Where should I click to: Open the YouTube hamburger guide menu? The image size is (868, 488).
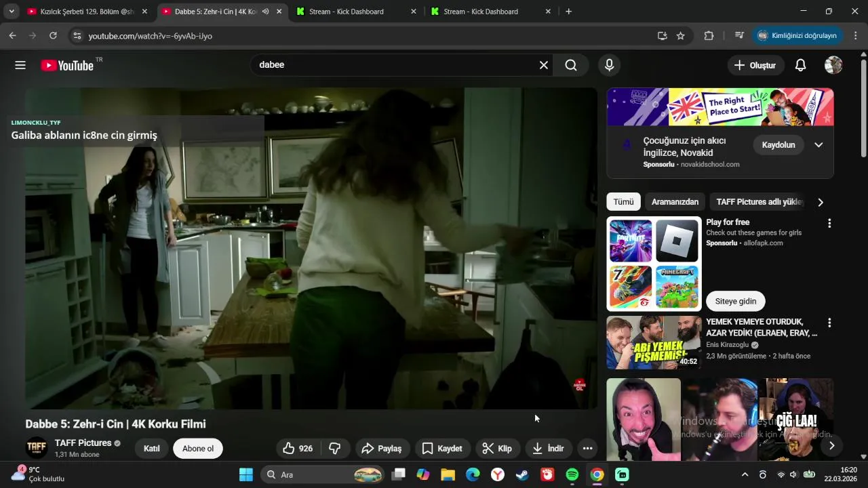20,65
